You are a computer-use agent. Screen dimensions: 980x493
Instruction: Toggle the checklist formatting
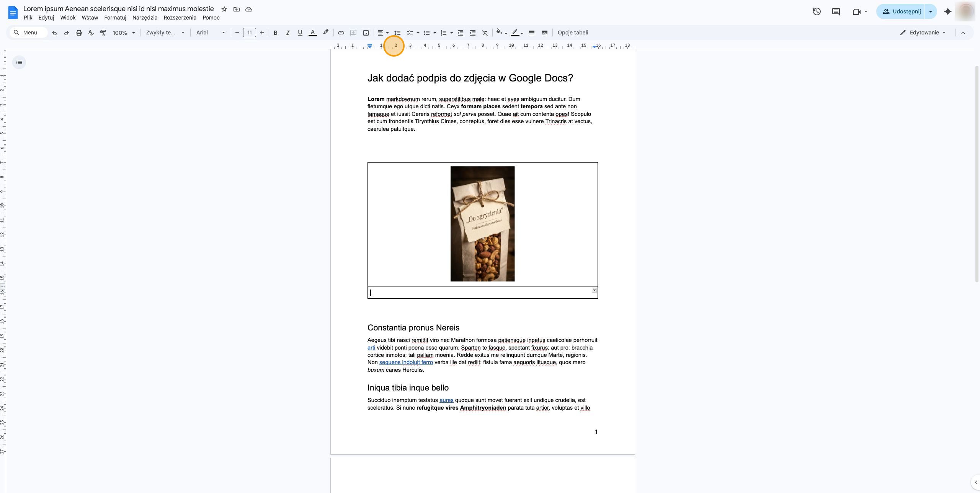point(410,33)
